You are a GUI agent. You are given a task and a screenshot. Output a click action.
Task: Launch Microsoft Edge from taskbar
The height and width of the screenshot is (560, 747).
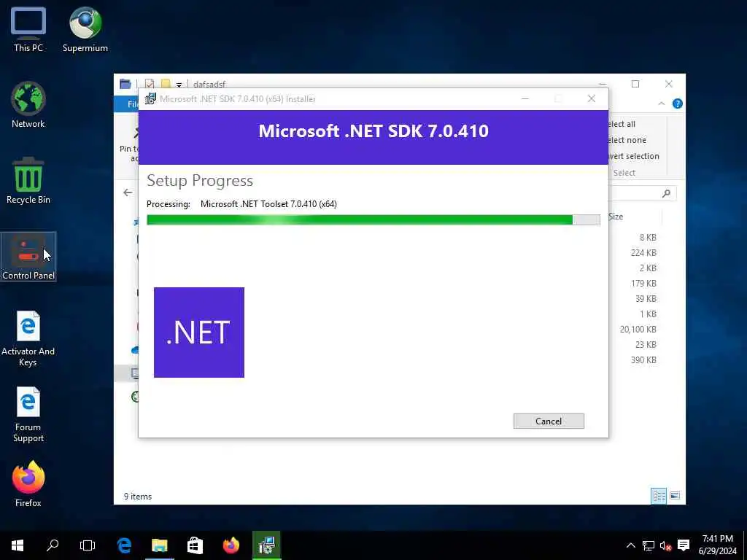point(124,545)
